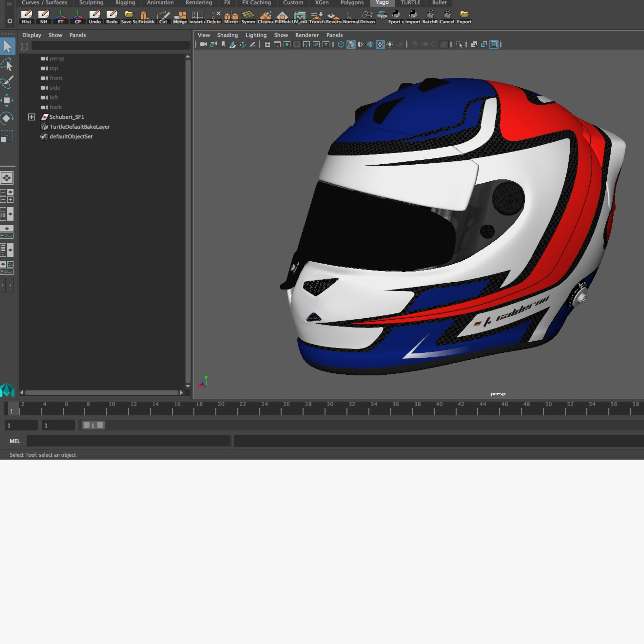This screenshot has height=644, width=644.
Task: Switch to the Scale tool
Action: (x=7, y=136)
